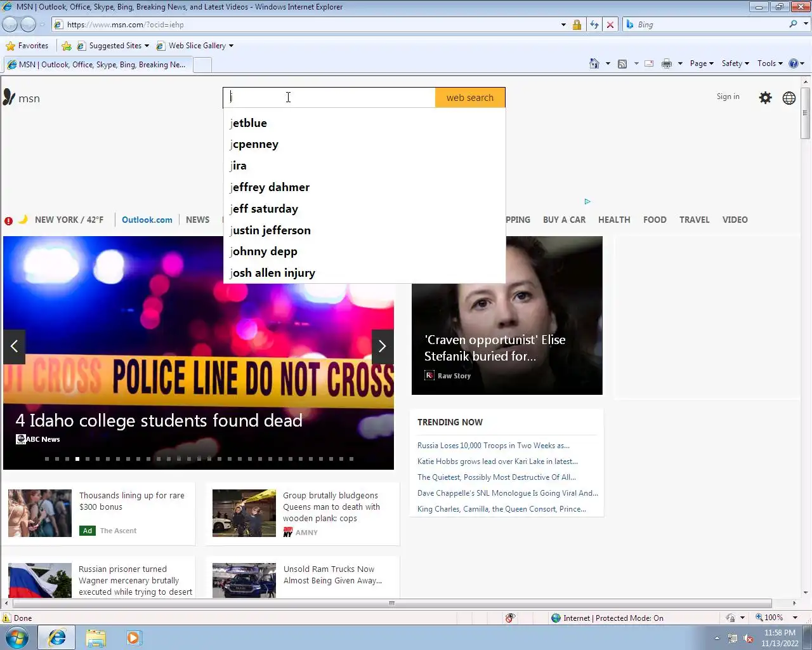Open Web Slice Gallery dropdown

(x=231, y=46)
